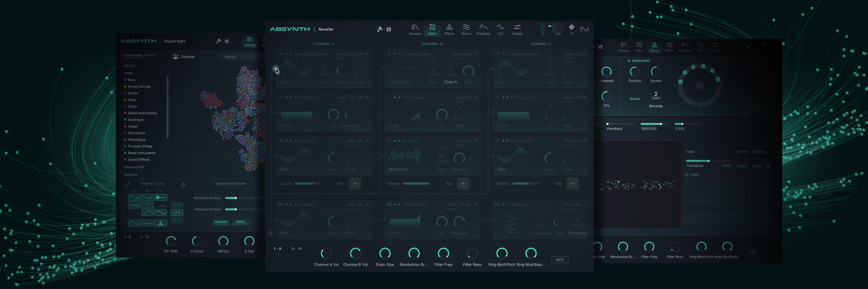Click the Explorer icon in the browser panel
Image resolution: width=868 pixels, height=289 pixels.
(175, 57)
